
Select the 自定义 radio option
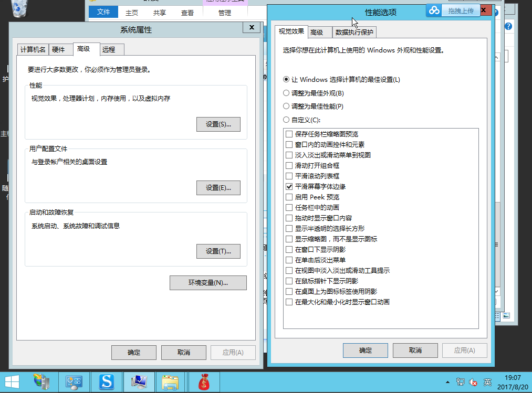pyautogui.click(x=286, y=120)
